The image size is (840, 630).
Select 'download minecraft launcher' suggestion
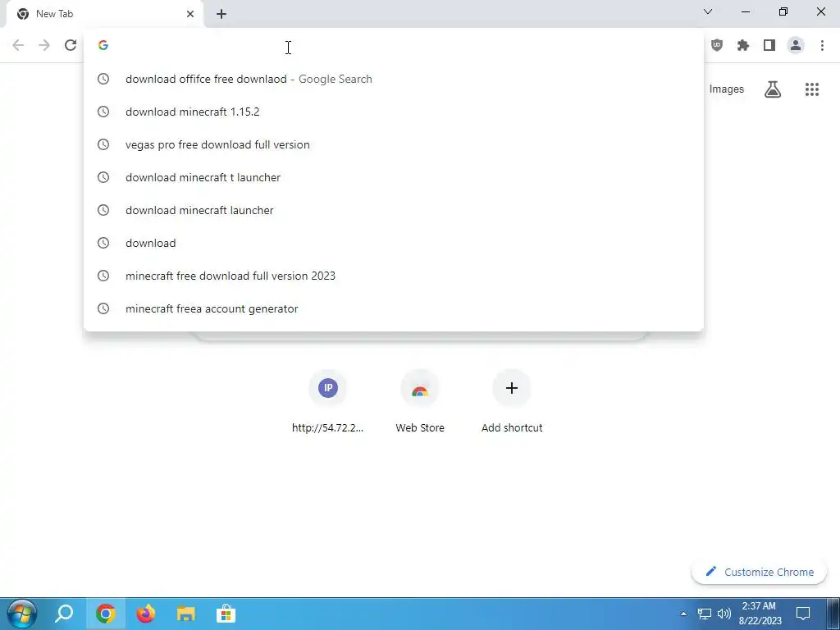pos(394,210)
